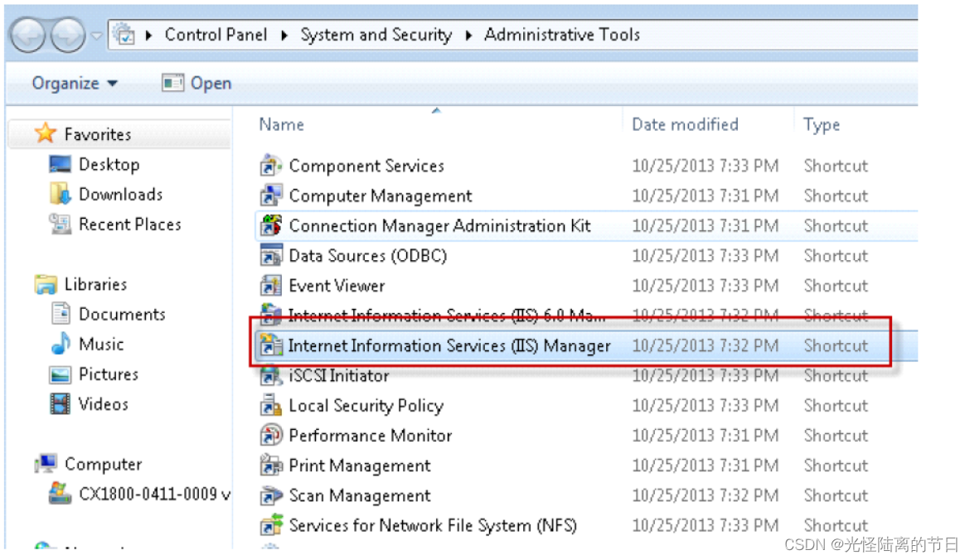Click Services for Network File System icon

coord(271,525)
